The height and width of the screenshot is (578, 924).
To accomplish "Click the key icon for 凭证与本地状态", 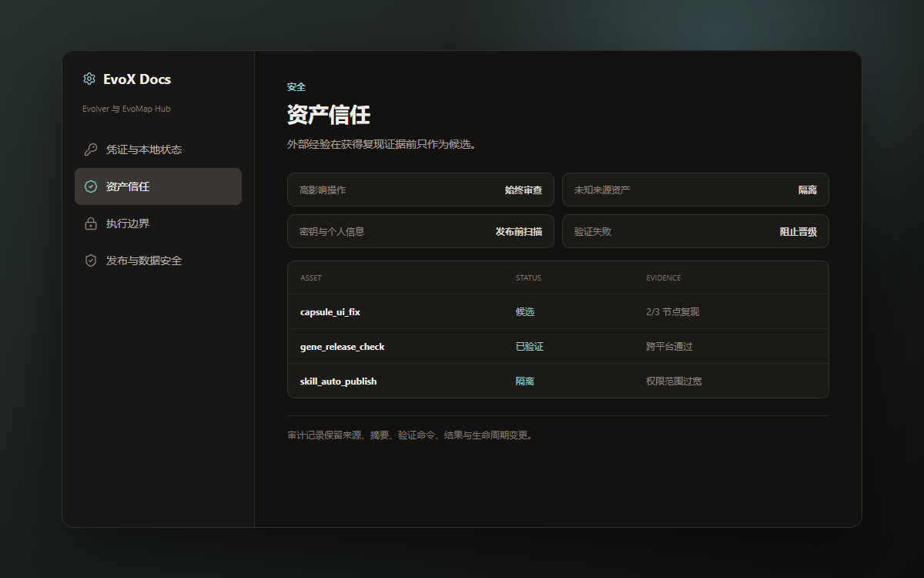I will pyautogui.click(x=91, y=150).
